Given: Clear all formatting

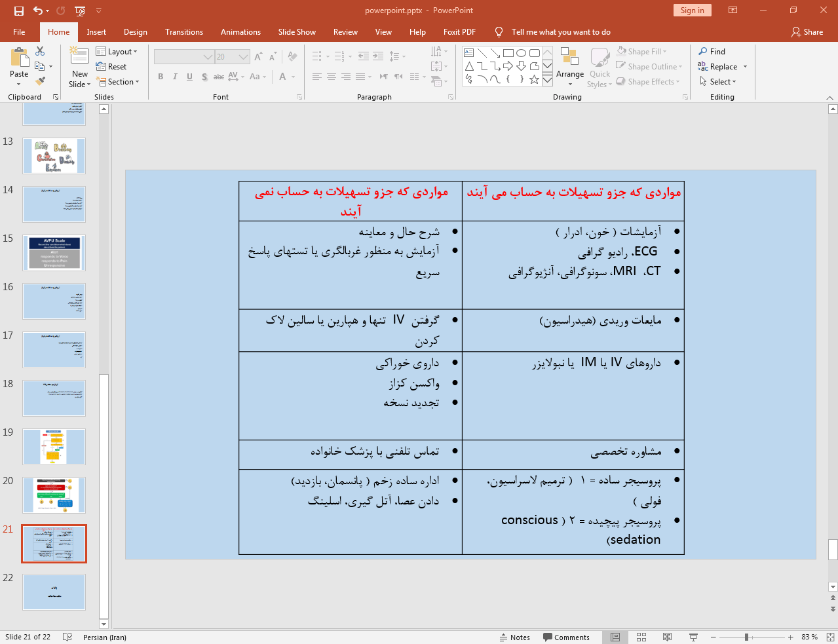Looking at the screenshot, I should click(x=292, y=57).
